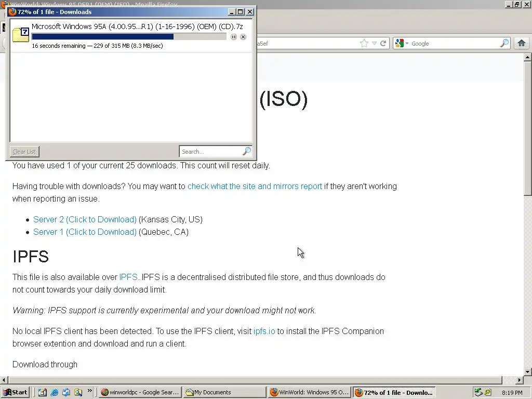Click the Outlook Express Quick Launch icon
Image resolution: width=532 pixels, height=399 pixels.
point(66,392)
